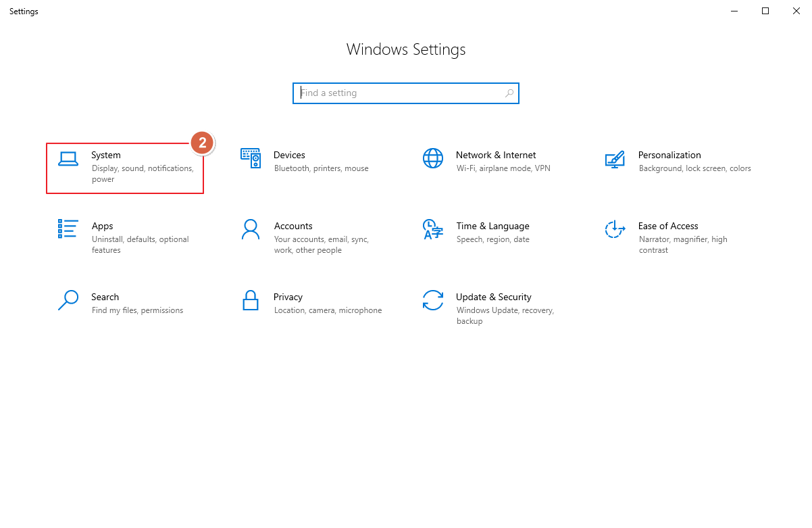Viewport: 812px width, 528px height.
Task: Click the search glyph inside Find a setting
Action: tap(509, 93)
